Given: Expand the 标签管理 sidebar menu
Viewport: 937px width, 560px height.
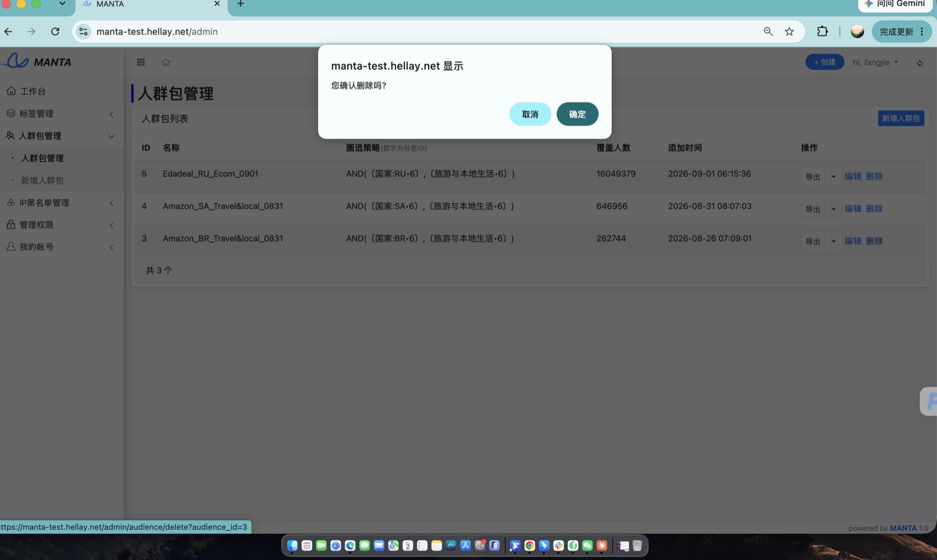Looking at the screenshot, I should [x=61, y=114].
